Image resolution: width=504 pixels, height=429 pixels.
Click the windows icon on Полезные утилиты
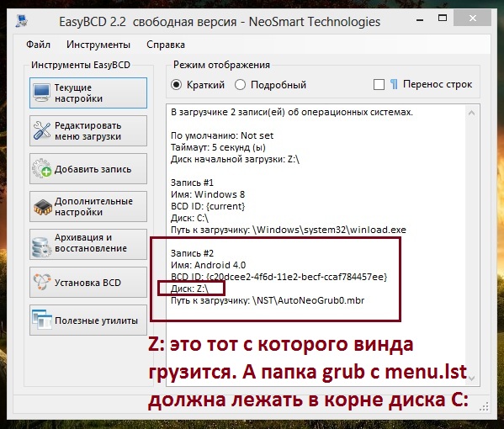pos(42,320)
